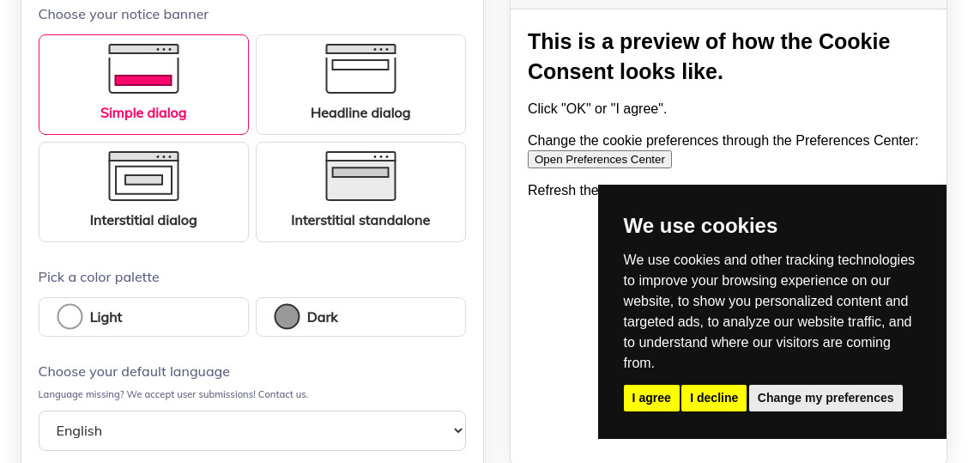
Task: Click the We use cookies heading
Action: point(700,225)
